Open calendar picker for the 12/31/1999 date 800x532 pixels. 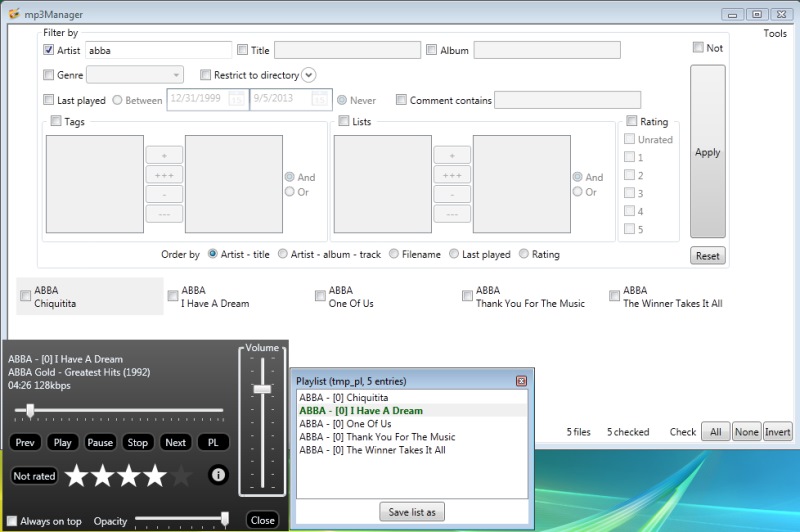tap(237, 100)
